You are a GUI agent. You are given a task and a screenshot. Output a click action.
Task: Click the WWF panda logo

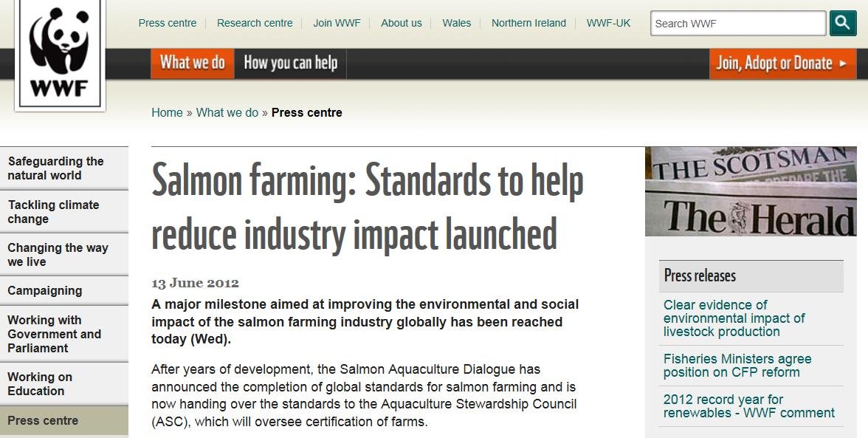pos(60,54)
